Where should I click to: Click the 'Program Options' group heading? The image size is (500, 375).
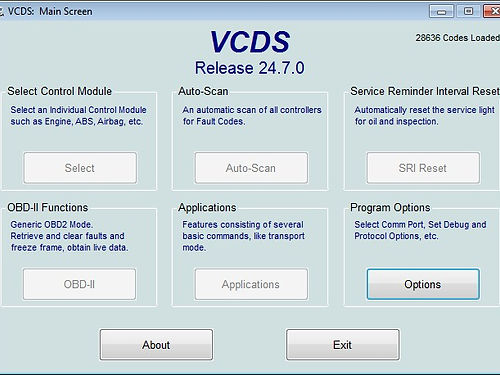(x=390, y=207)
